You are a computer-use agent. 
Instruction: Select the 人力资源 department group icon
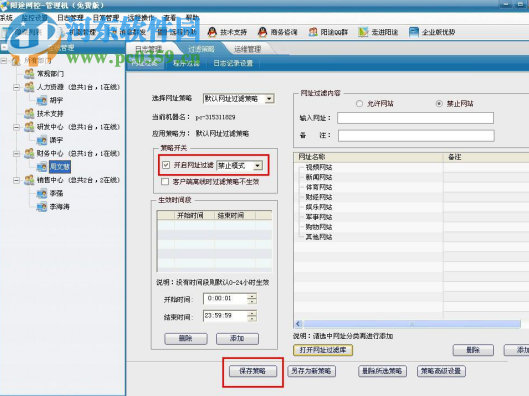click(x=29, y=87)
